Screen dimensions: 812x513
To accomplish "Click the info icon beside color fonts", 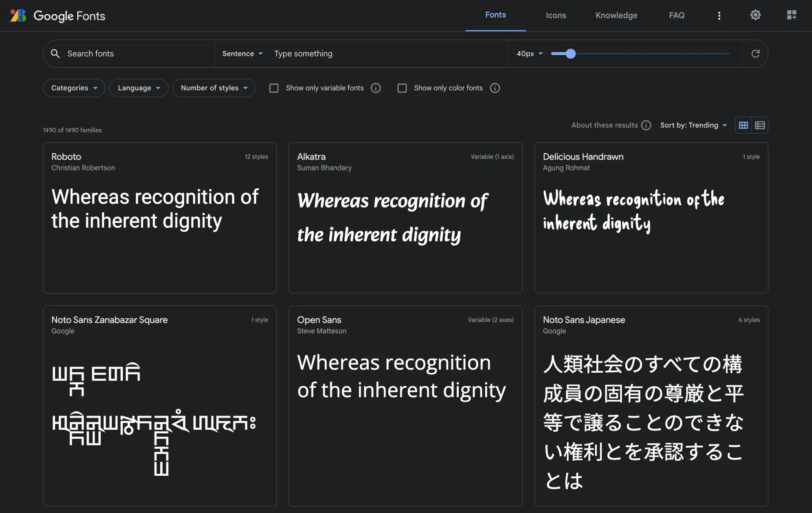I will [495, 88].
